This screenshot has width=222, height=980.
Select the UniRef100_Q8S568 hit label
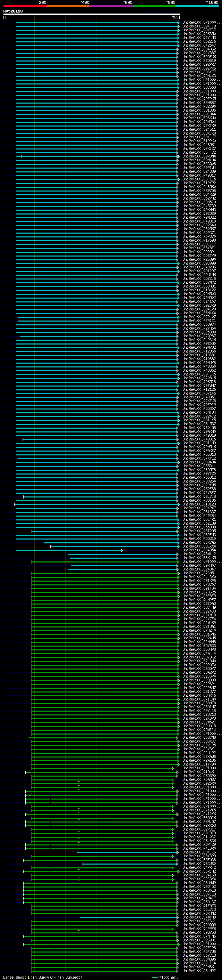pyautogui.click(x=199, y=88)
